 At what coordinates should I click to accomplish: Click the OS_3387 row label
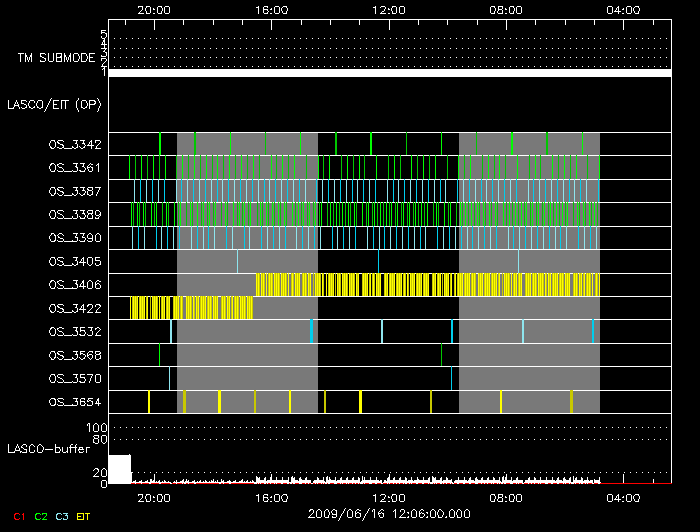point(74,191)
